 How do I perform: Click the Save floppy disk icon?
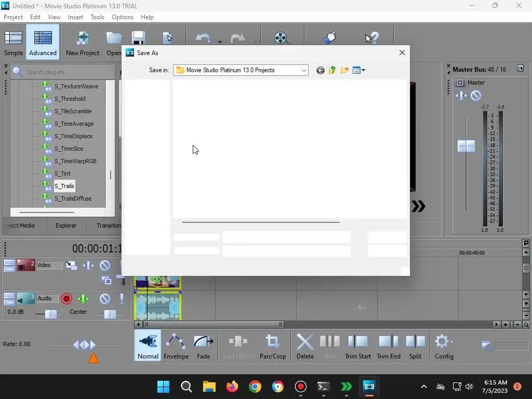coord(138,37)
